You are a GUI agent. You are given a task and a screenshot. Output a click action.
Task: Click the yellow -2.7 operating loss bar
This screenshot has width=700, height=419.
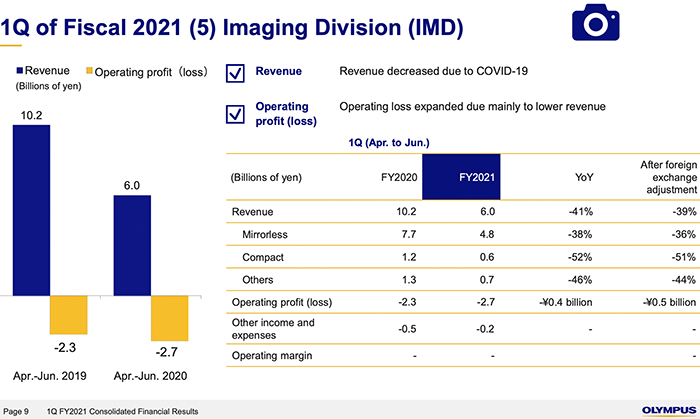coord(169,318)
